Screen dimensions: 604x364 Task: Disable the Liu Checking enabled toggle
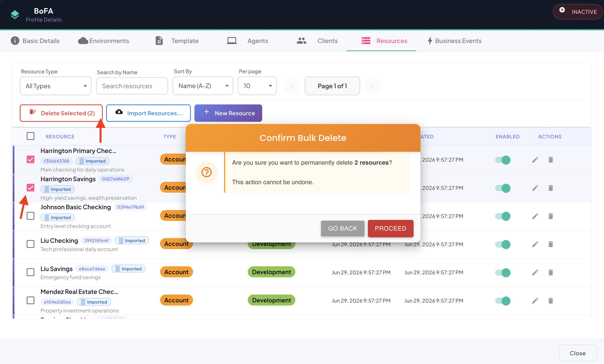point(502,244)
